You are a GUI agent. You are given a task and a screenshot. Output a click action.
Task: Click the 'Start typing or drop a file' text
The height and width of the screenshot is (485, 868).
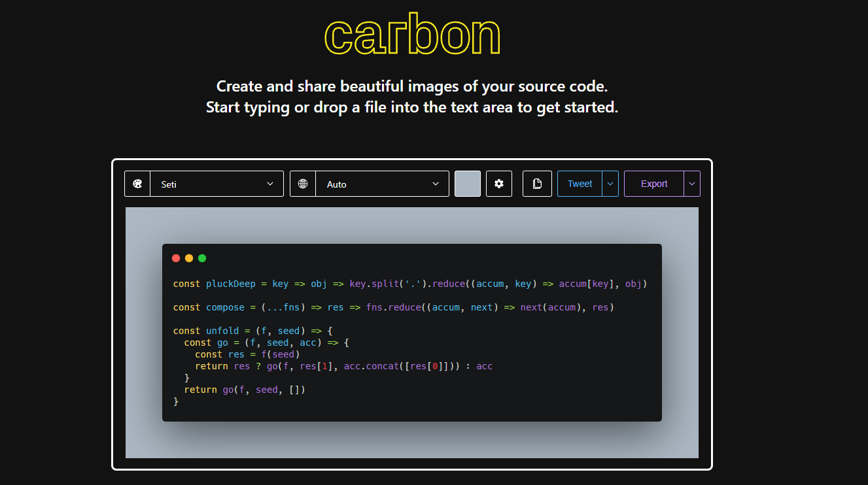412,107
